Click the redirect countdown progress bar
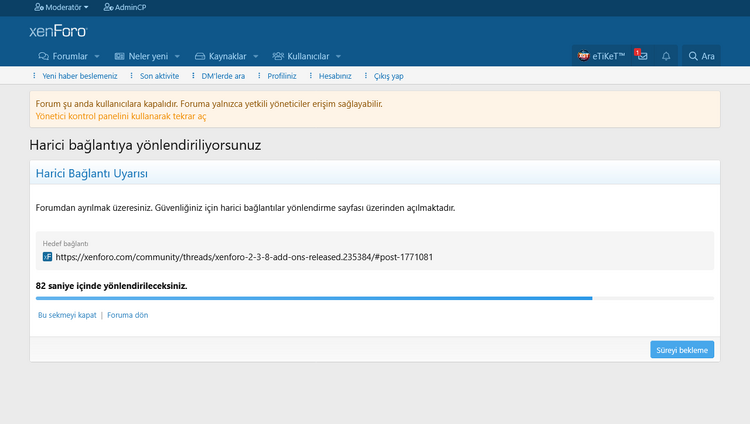Screen dimensions: 750x424 (374, 298)
